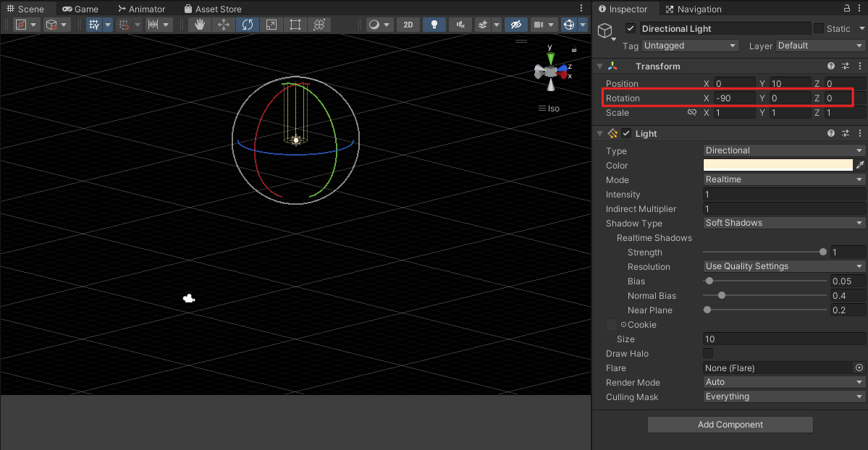Toggle scene lighting lightbulb
The image size is (868, 450).
click(434, 25)
